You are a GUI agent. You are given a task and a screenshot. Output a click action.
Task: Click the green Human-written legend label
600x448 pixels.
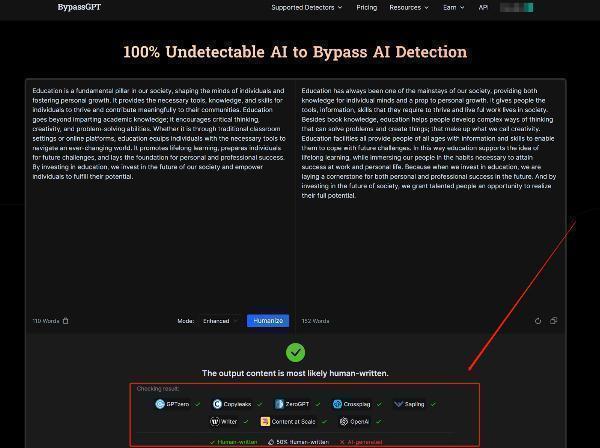click(233, 442)
